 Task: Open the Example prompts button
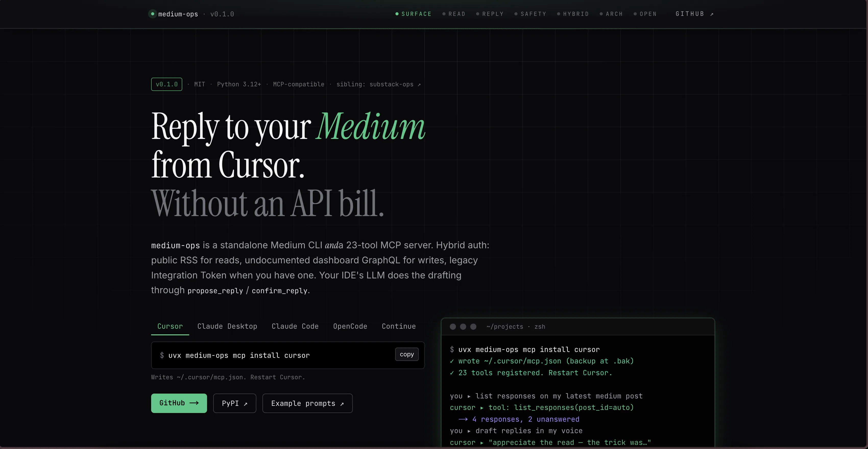[x=307, y=403]
